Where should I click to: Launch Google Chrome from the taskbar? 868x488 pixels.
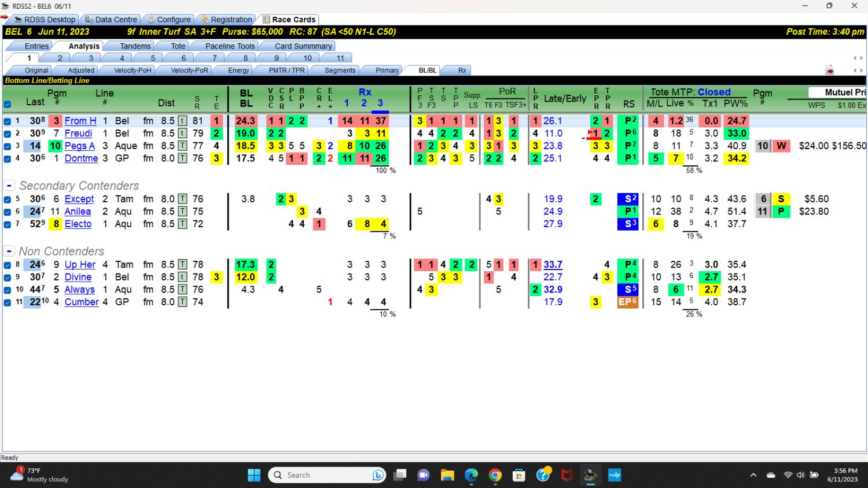pos(495,475)
